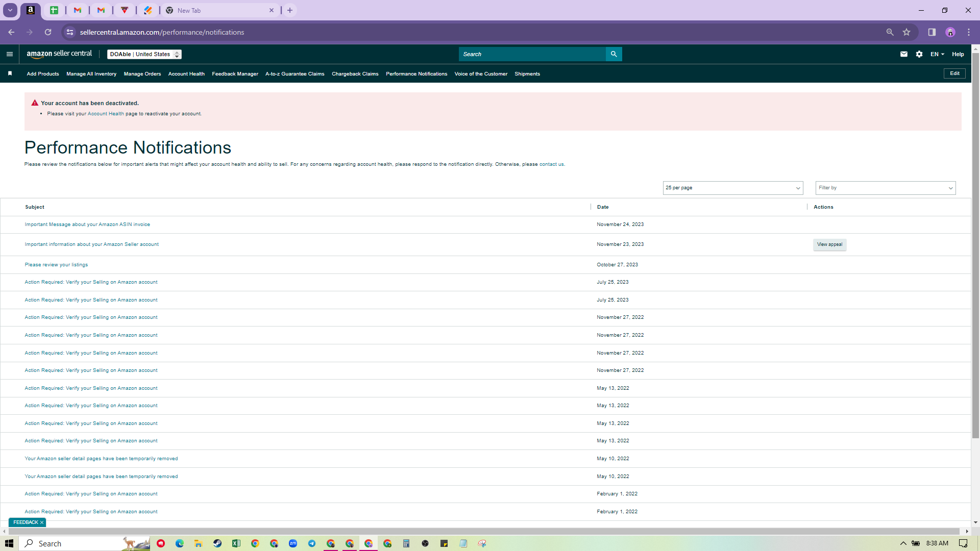The image size is (980, 551).
Task: Go to Account Health in nav bar
Action: pos(186,74)
